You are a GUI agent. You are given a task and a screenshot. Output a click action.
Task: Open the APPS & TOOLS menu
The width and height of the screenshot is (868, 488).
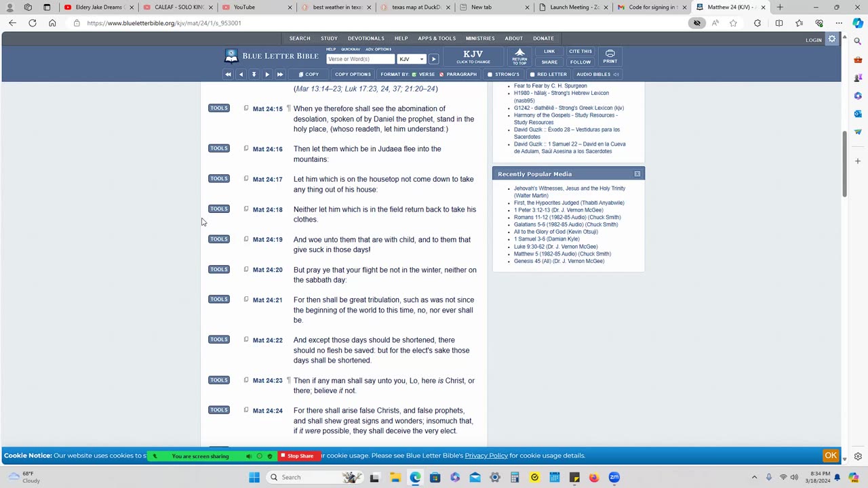(x=437, y=39)
